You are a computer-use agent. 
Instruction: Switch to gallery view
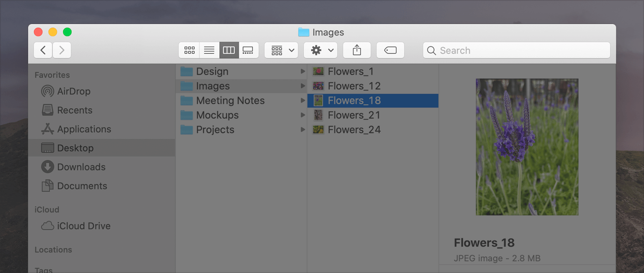pyautogui.click(x=248, y=50)
